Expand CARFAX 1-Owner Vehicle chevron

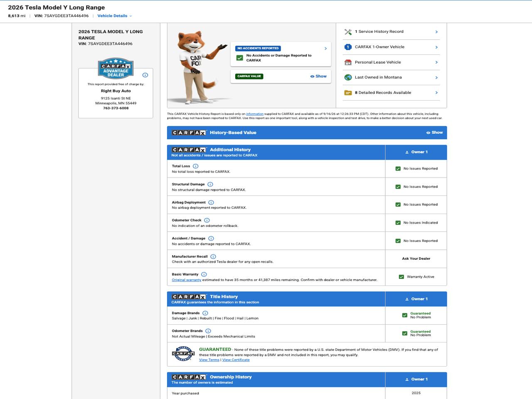pos(436,47)
